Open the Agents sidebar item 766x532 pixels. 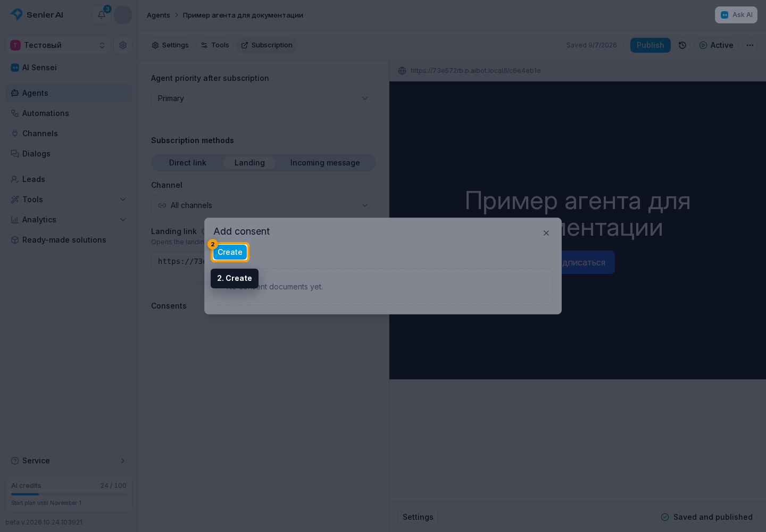coord(69,93)
